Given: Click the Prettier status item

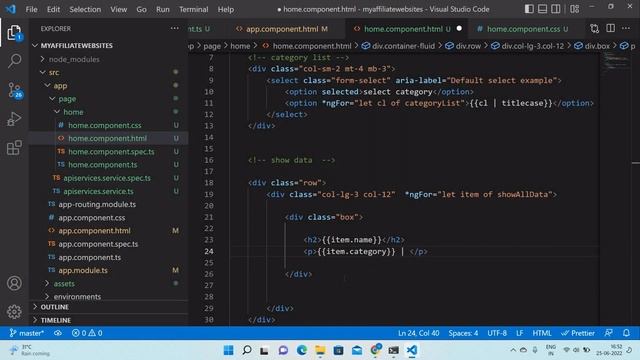Looking at the screenshot, I should point(578,333).
